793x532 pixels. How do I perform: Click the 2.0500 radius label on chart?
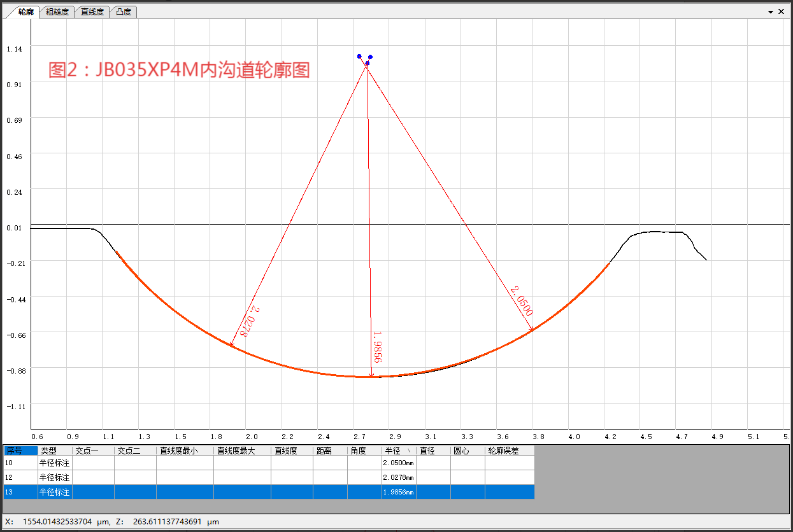[521, 300]
